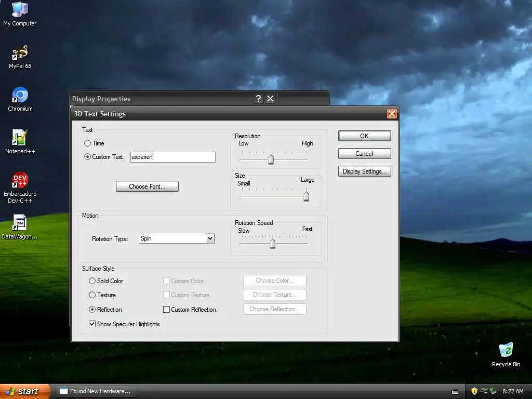Switch to the Found New Hardware taskbar item
This screenshot has width=532, height=399.
pos(96,391)
